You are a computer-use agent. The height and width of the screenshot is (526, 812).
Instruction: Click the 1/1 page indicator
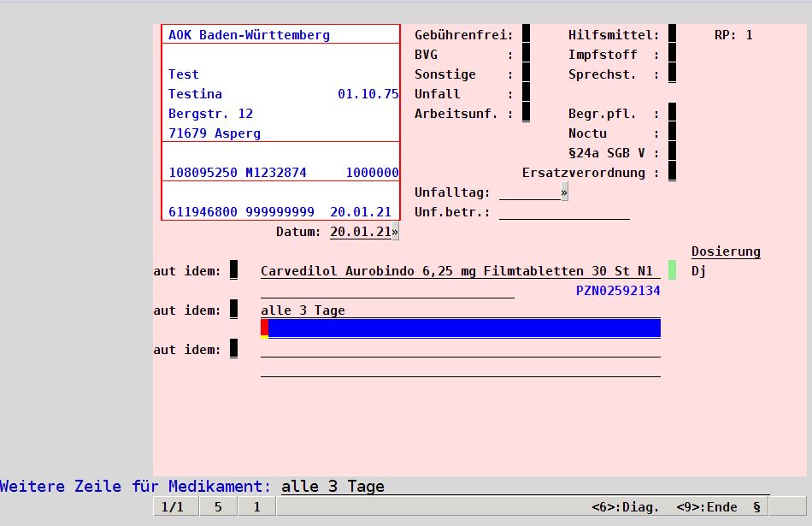pos(175,506)
